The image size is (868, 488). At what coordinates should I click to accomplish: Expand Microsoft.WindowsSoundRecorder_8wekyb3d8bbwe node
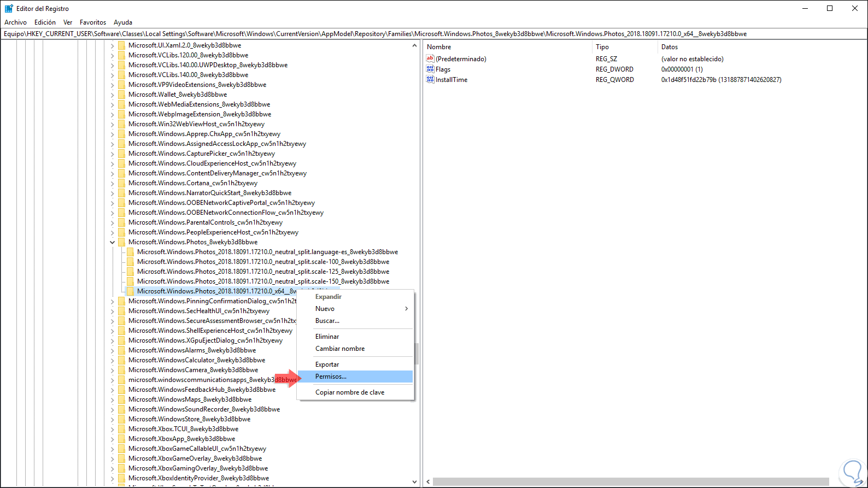[x=113, y=409]
